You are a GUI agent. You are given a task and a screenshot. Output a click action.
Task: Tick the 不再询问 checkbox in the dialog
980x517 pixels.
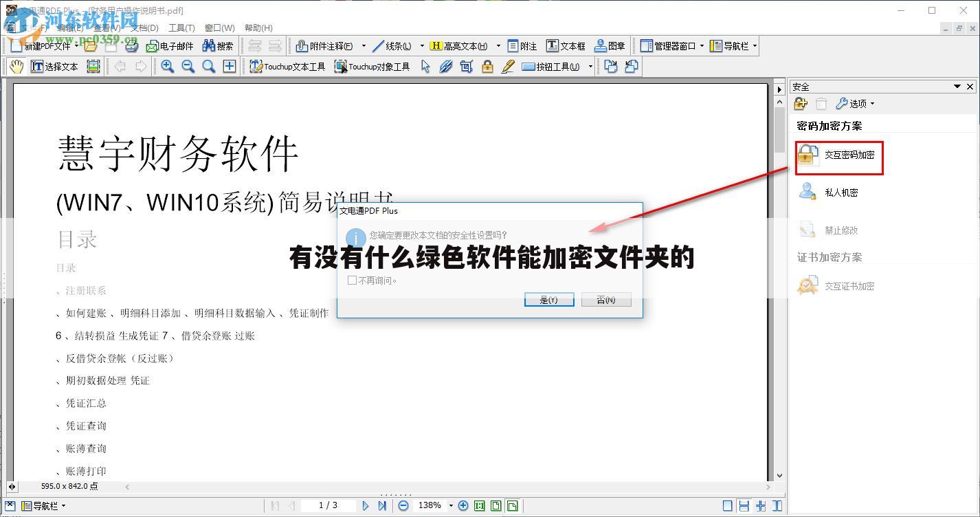(x=352, y=280)
